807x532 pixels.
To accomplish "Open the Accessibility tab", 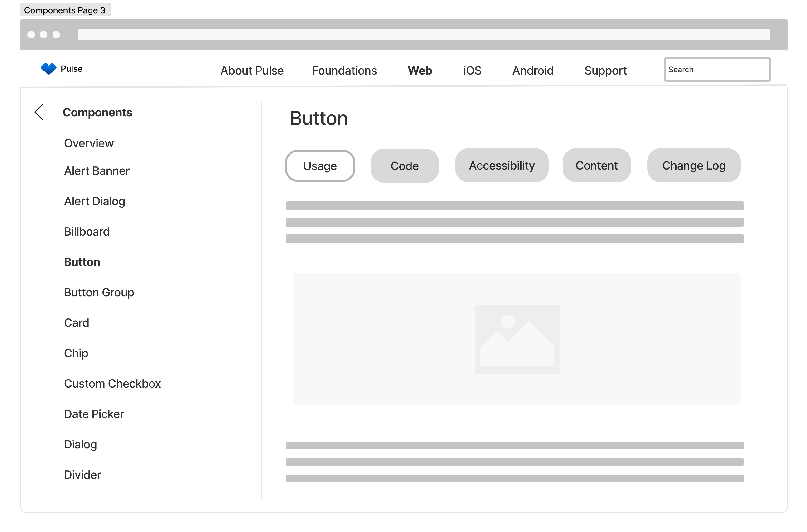I will (502, 166).
